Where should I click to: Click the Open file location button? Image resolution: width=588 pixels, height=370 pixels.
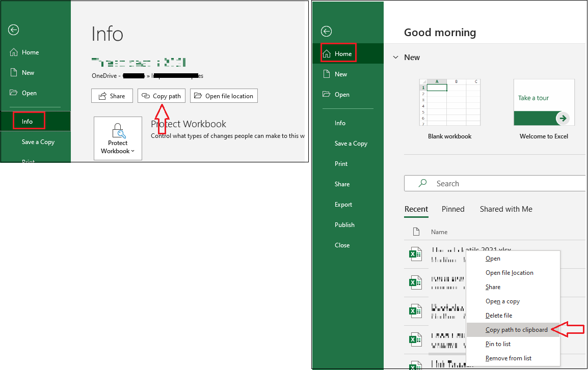point(224,96)
